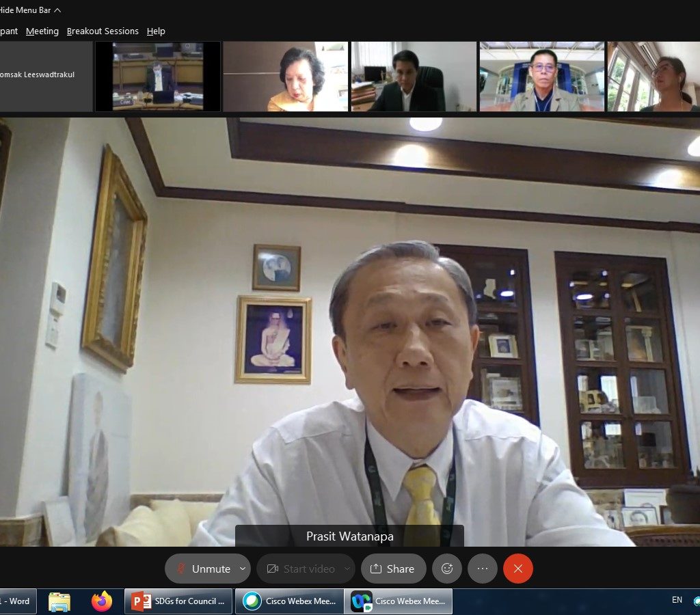The height and width of the screenshot is (615, 700).
Task: Leave meeting using red X button
Action: [518, 569]
